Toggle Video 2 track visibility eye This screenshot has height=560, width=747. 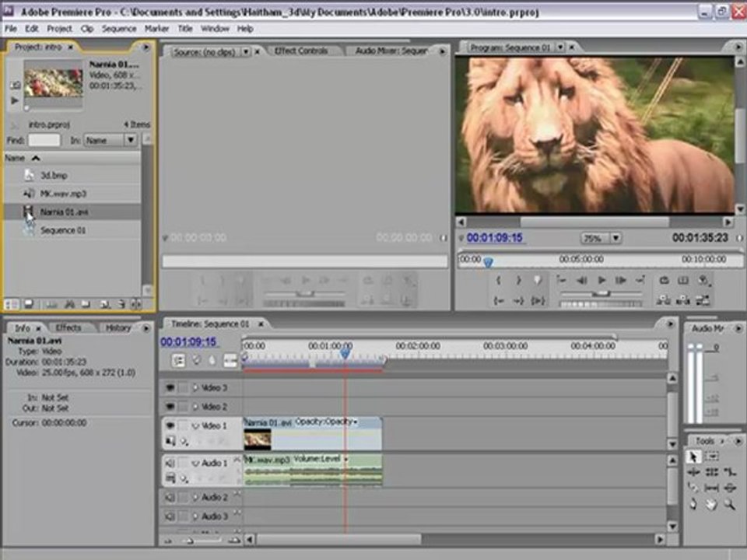pos(170,407)
